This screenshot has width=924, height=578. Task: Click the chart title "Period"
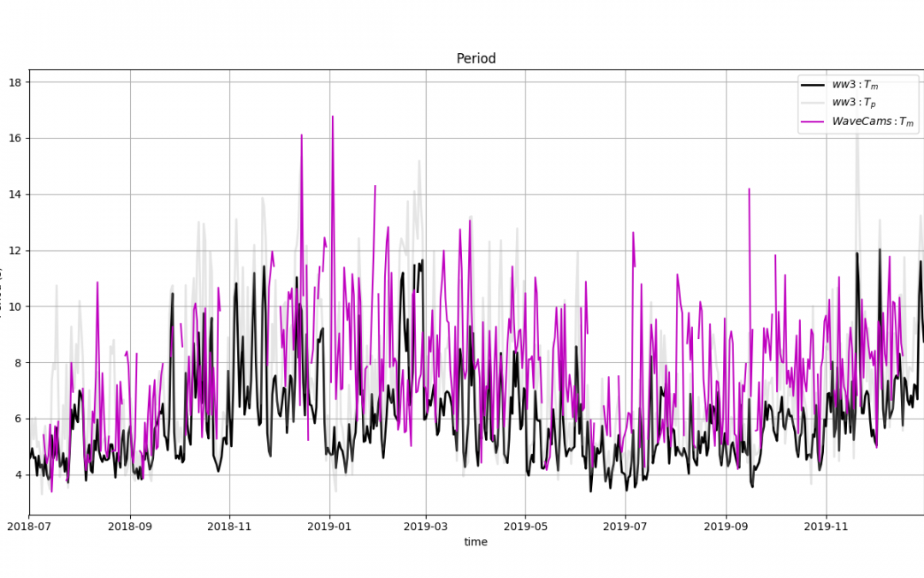coord(476,58)
